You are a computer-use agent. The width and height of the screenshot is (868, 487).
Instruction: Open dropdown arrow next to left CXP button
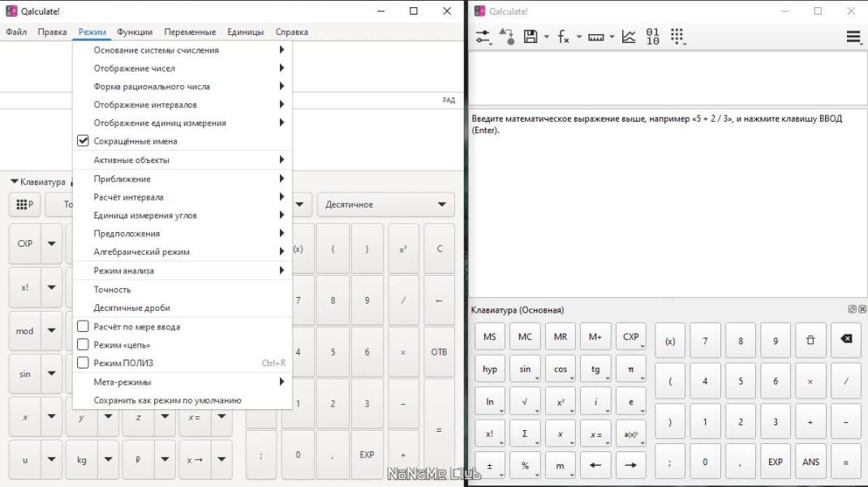[51, 243]
